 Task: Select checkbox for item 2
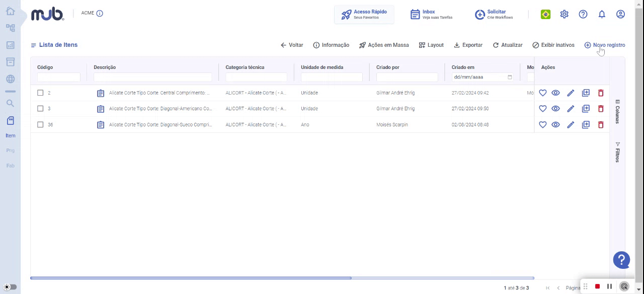click(x=40, y=93)
